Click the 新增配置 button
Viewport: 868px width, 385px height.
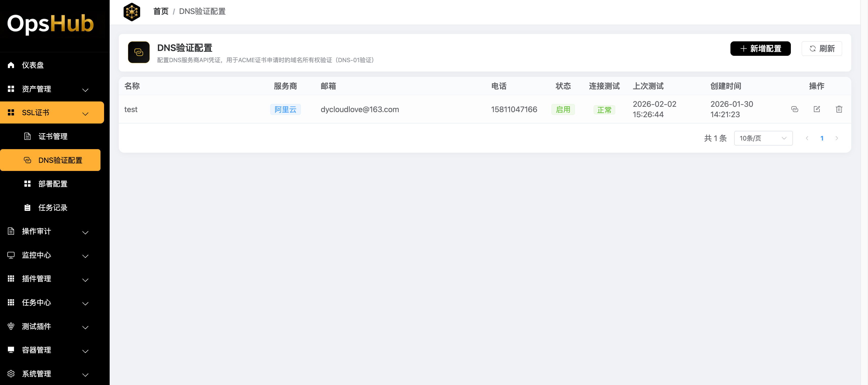[x=760, y=48]
